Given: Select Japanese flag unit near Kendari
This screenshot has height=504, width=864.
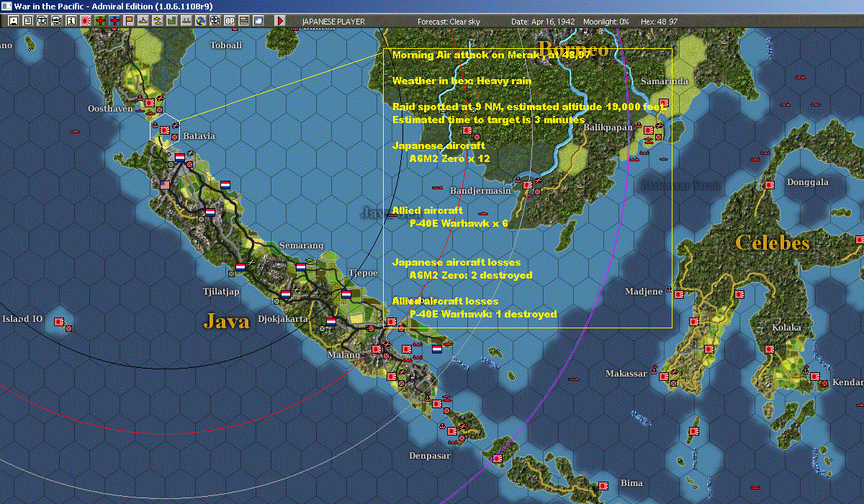Looking at the screenshot, I should click(814, 376).
